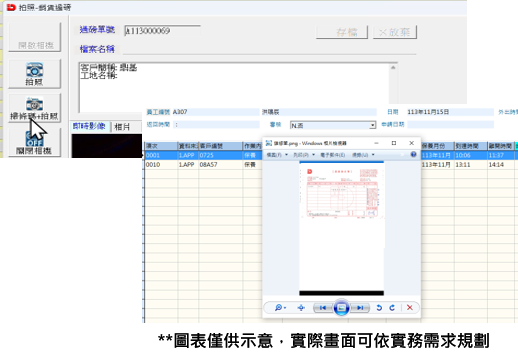The height and width of the screenshot is (362, 518).
Task: Rotate image counterclockwise
Action: (379, 308)
